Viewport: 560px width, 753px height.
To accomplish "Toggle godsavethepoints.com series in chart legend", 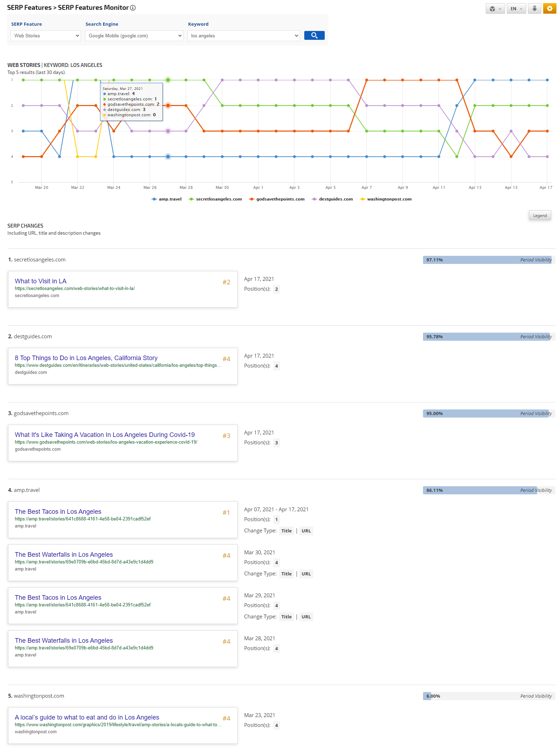I will (x=277, y=199).
